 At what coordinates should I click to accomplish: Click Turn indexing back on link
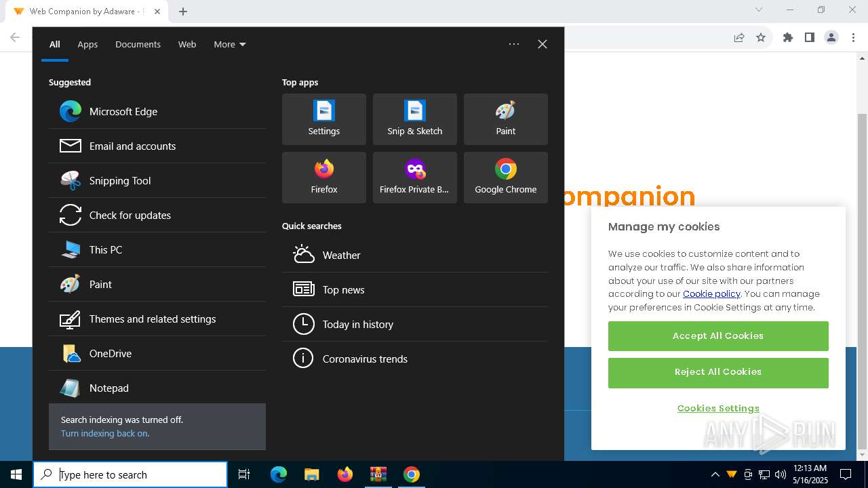105,433
